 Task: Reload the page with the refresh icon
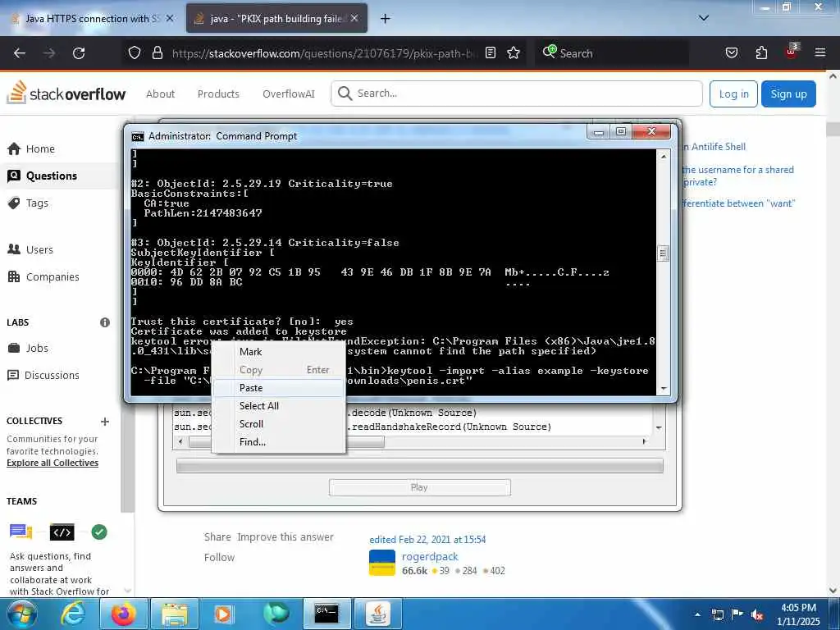coord(79,53)
